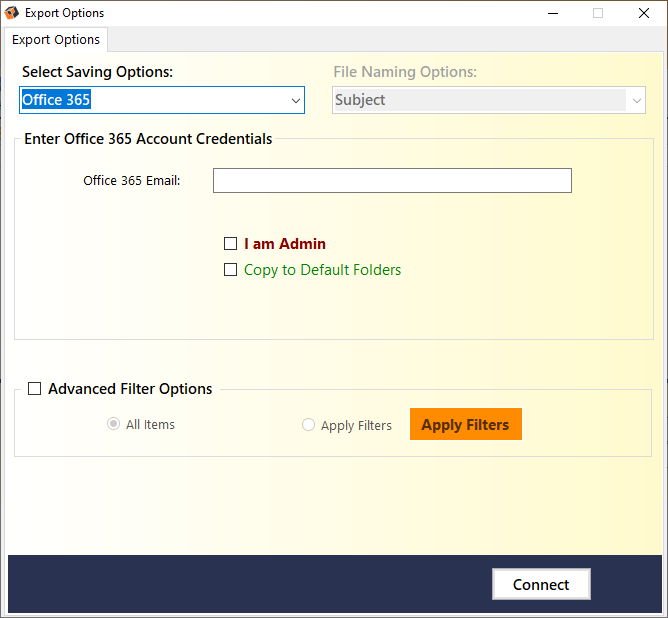Click the arrow on the Subject dropdown

coord(636,100)
